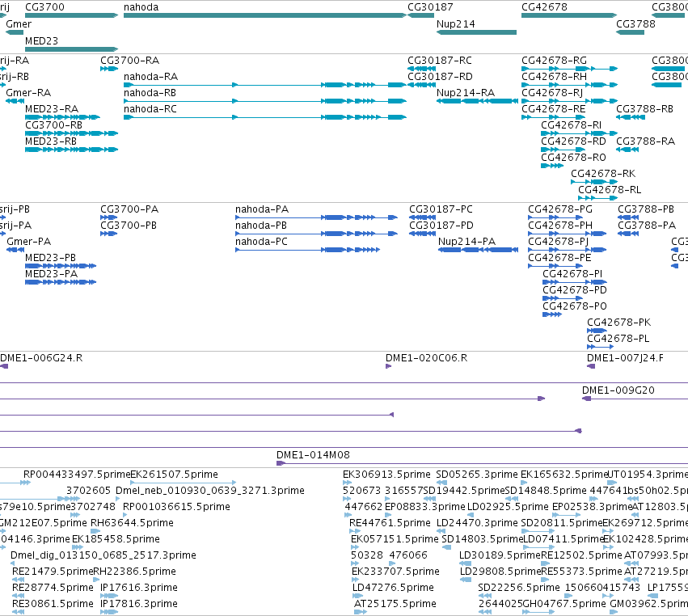Select protein MED23-PB
Viewport: 688px width, 616px height.
coord(61,266)
